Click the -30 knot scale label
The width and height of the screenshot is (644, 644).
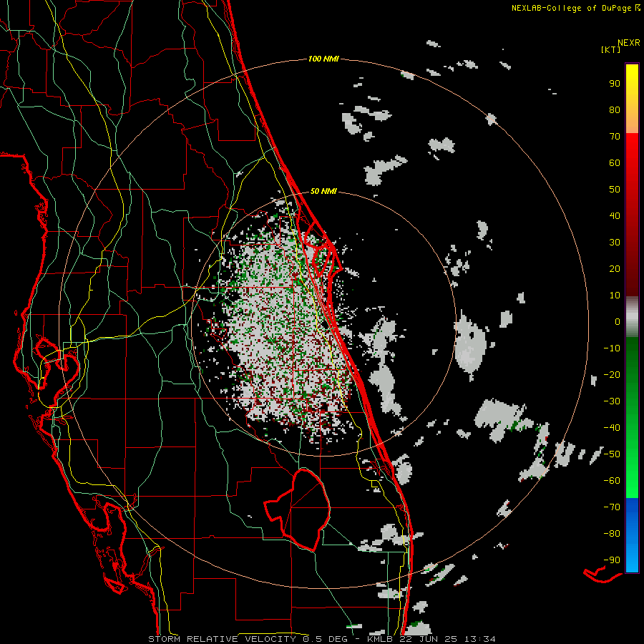tap(612, 401)
